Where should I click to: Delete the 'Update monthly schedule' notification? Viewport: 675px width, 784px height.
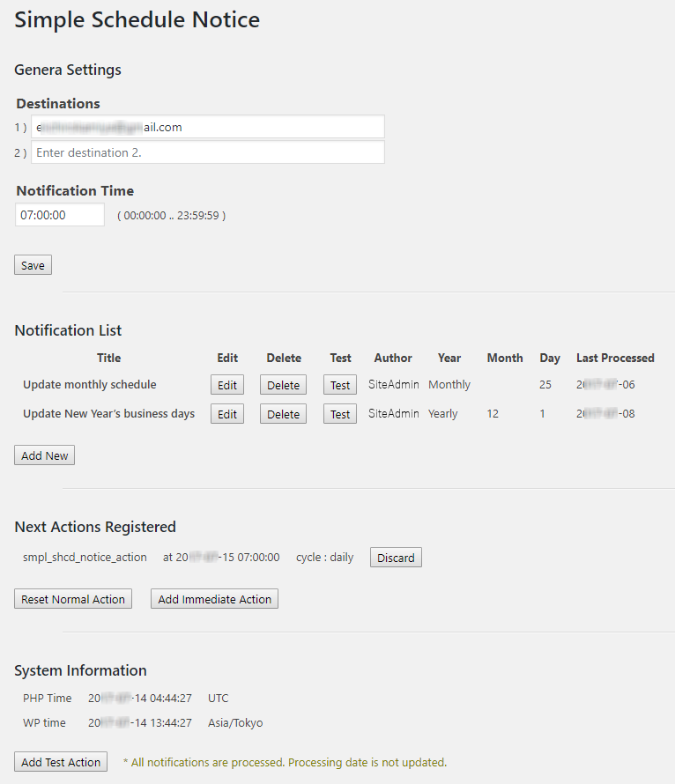(x=283, y=385)
